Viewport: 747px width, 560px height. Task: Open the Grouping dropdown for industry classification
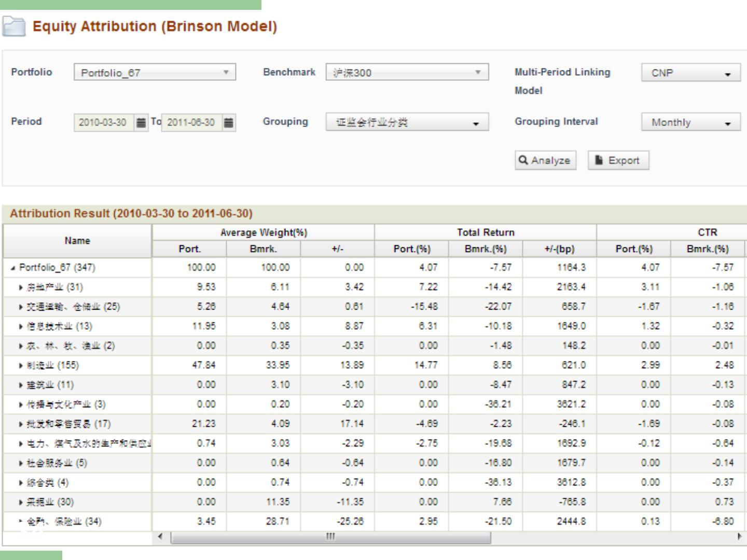[x=407, y=122]
